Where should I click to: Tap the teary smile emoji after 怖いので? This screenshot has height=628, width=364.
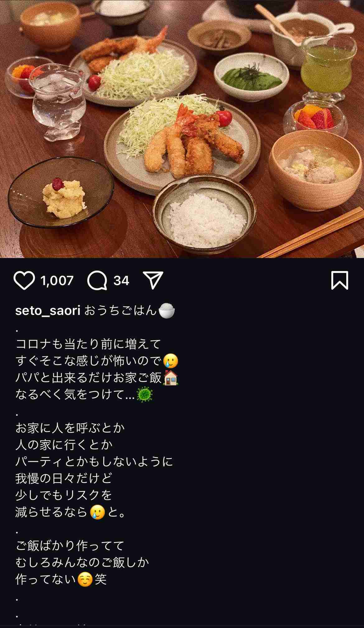click(170, 361)
